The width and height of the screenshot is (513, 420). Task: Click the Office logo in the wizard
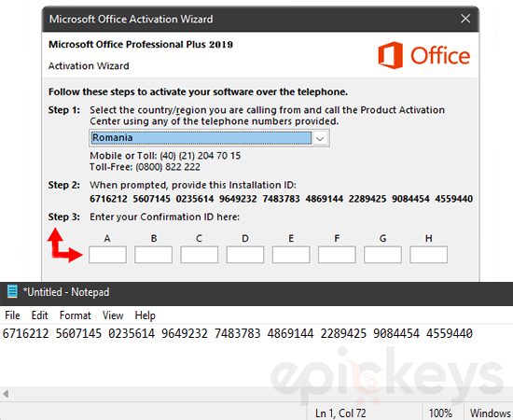pos(424,55)
